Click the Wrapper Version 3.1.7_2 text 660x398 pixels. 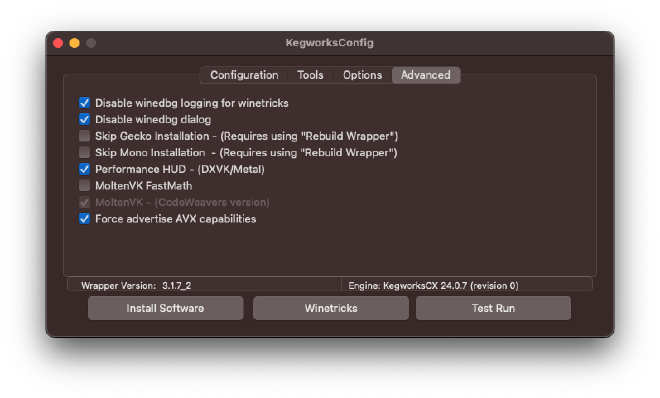[x=136, y=286]
